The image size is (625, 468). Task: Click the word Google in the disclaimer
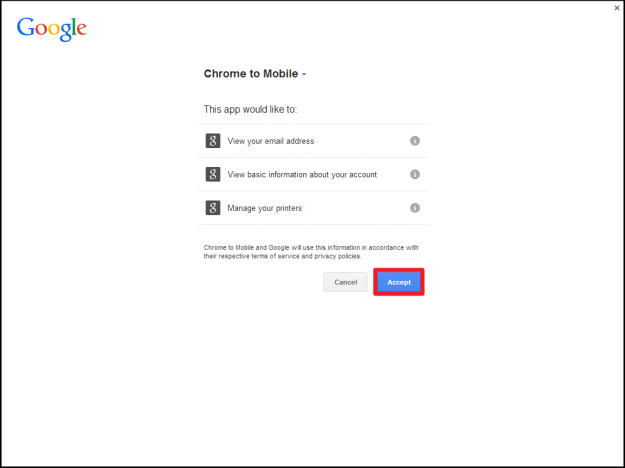[x=276, y=247]
